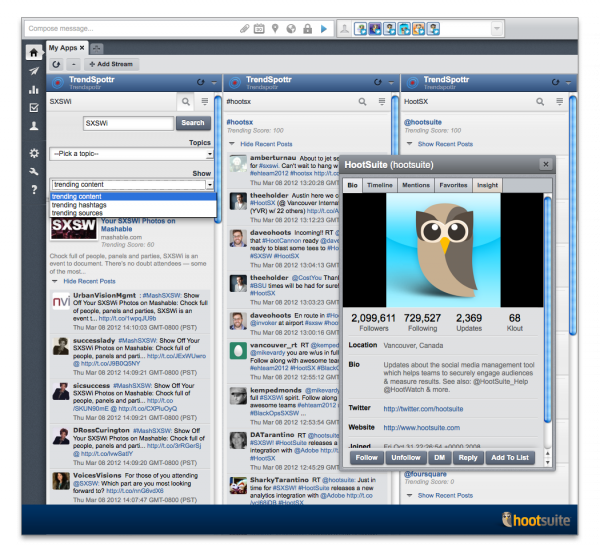The height and width of the screenshot is (557, 600).
Task: Click the Search button
Action: click(193, 123)
